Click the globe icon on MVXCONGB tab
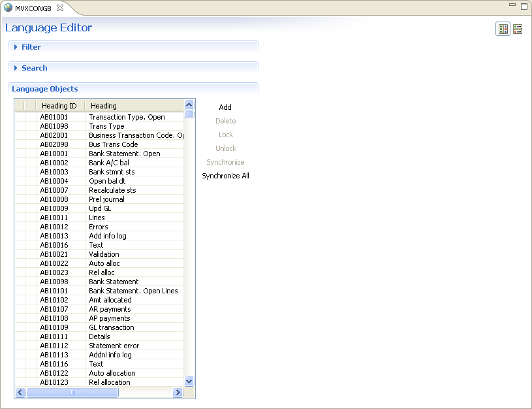This screenshot has width=532, height=409. [x=8, y=8]
